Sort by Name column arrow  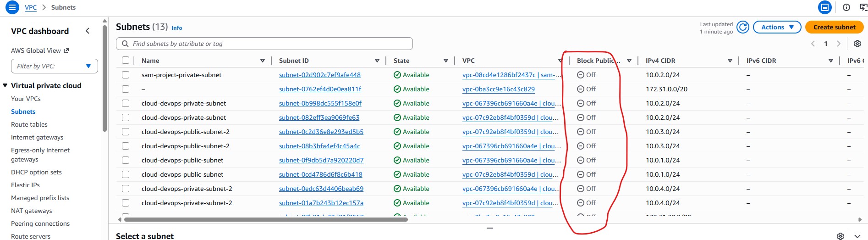coord(263,61)
